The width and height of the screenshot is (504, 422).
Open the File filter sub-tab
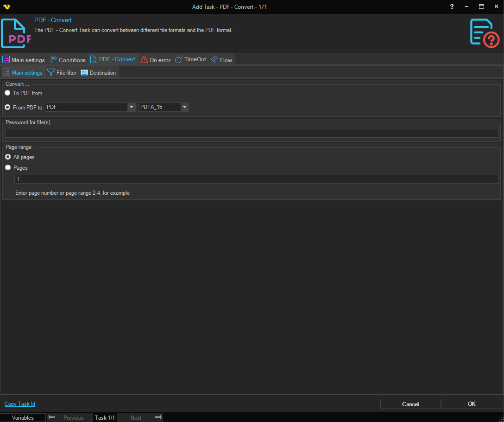click(62, 73)
